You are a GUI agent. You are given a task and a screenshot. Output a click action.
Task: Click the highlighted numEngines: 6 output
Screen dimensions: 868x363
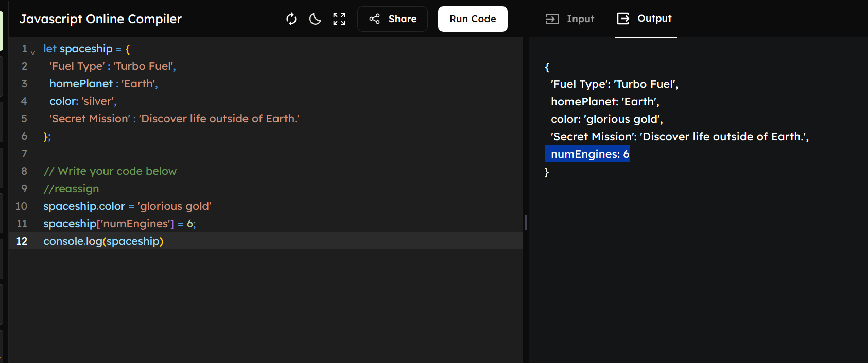587,154
